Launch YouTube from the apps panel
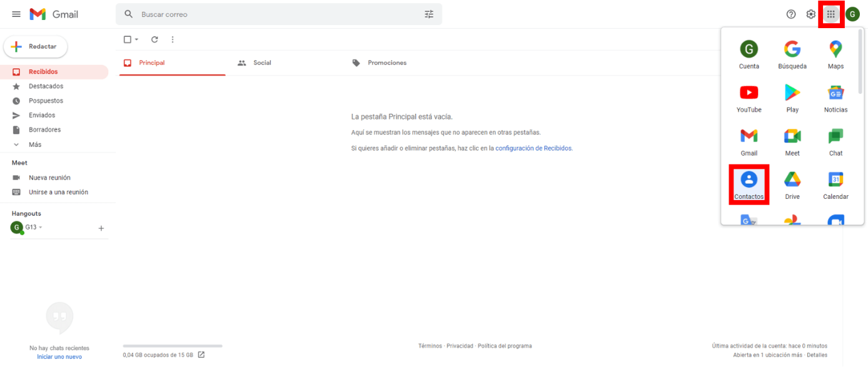This screenshot has height=374, width=868. click(749, 99)
